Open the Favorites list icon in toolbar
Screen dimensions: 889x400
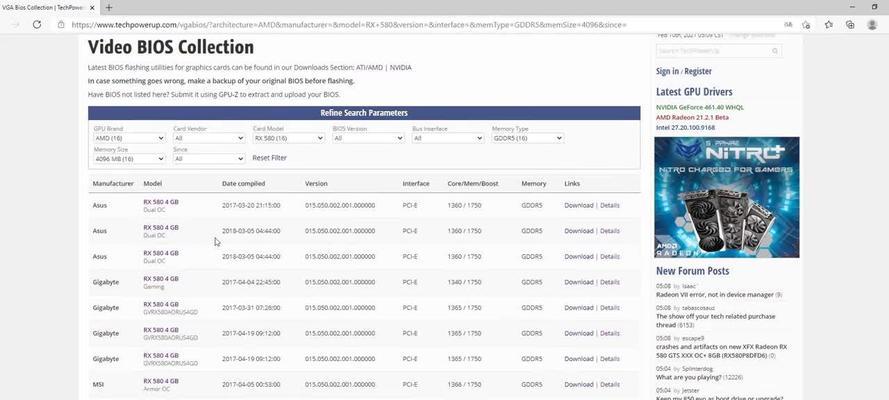[829, 25]
